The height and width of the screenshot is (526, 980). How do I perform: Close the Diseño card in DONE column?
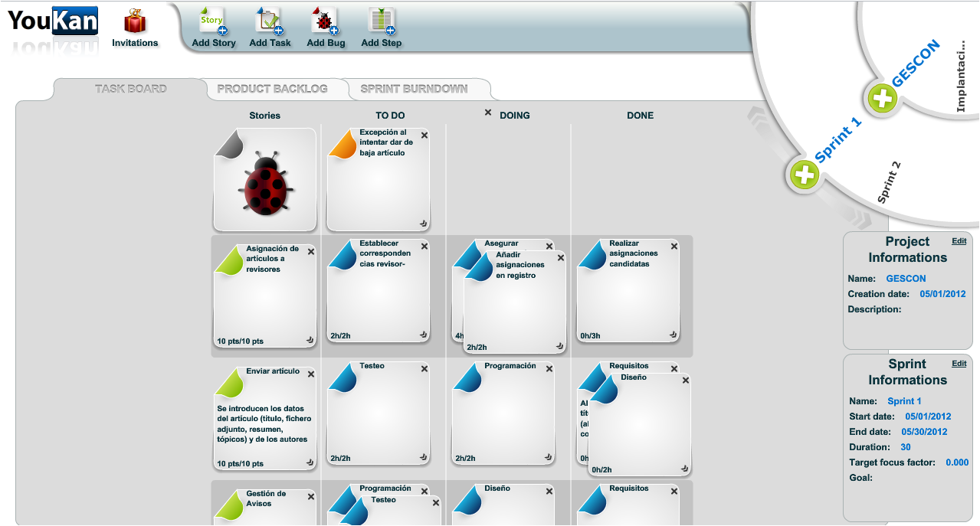point(686,381)
